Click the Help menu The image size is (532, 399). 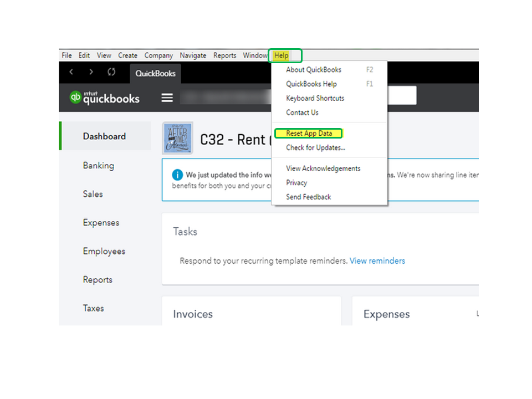pos(282,55)
